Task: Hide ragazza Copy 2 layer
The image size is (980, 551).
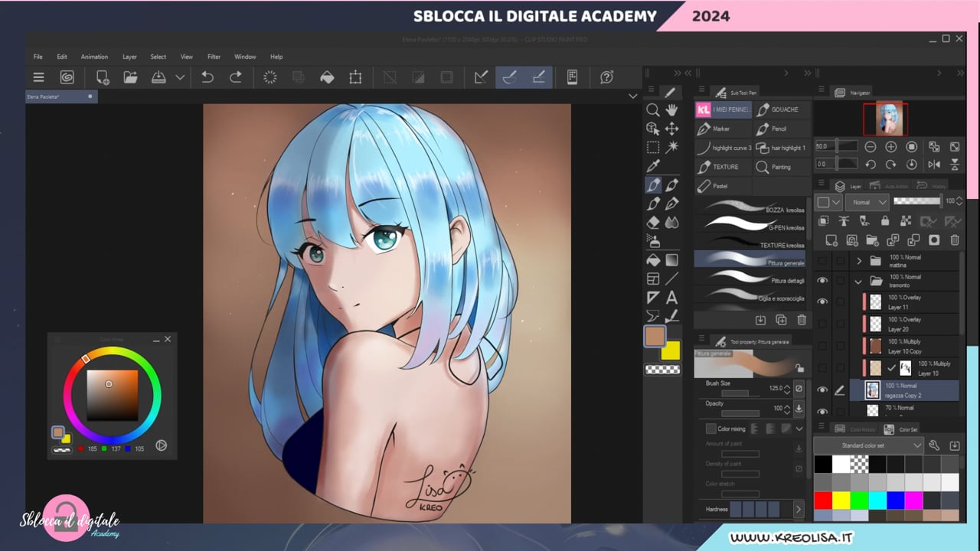Action: 822,390
